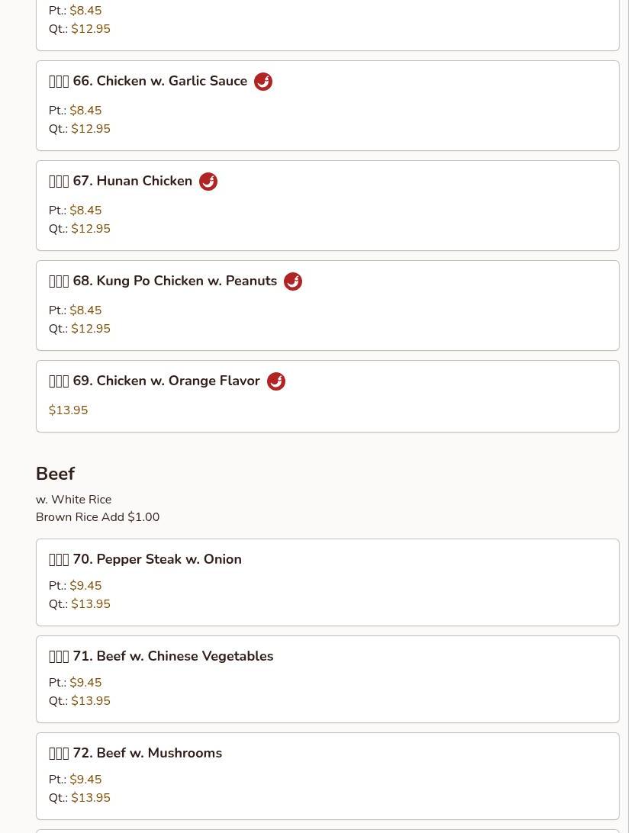Image resolution: width=644 pixels, height=833 pixels.
Task: Click the pint price of Hunan Chicken
Action: point(85,211)
